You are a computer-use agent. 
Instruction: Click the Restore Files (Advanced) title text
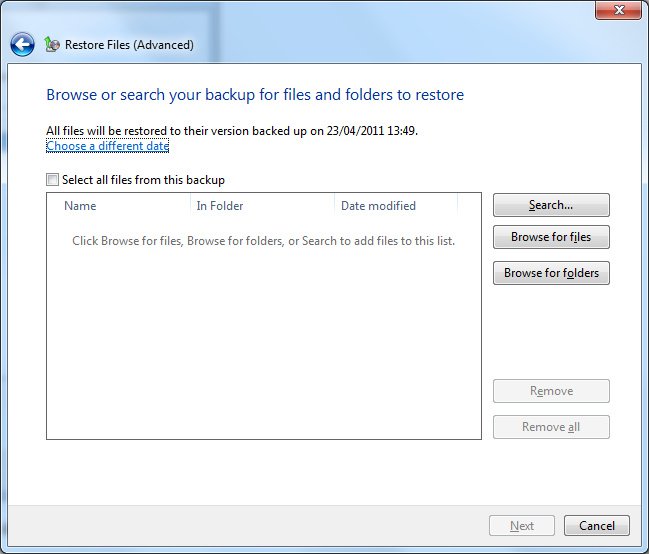tap(129, 45)
